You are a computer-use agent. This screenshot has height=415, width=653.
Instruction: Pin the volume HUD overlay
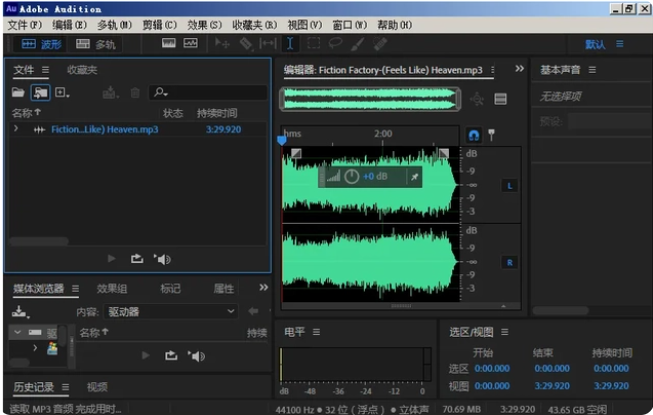414,176
